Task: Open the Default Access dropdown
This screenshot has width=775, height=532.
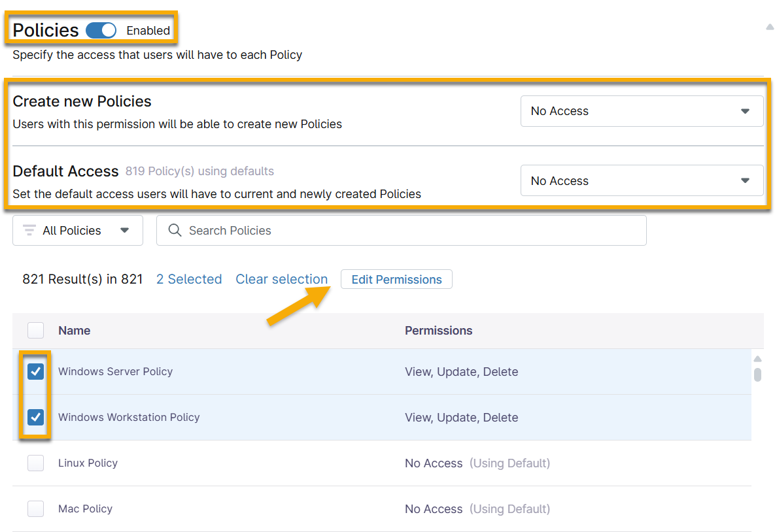Action: pos(642,181)
